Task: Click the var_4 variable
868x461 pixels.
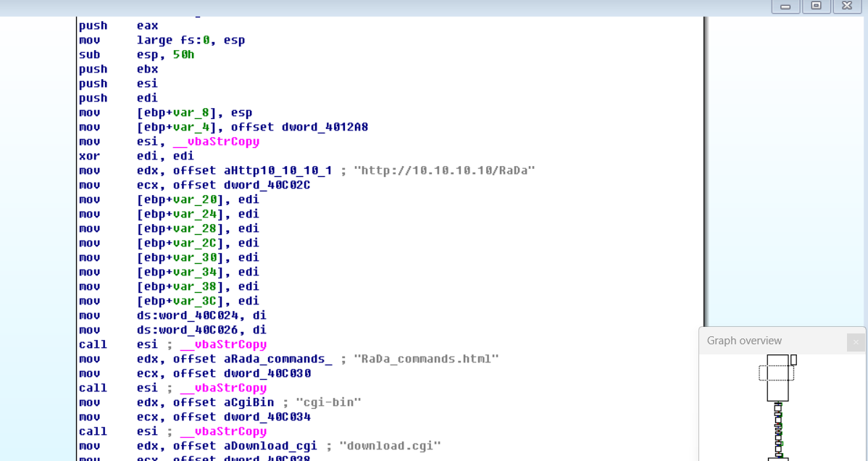Action: (191, 127)
